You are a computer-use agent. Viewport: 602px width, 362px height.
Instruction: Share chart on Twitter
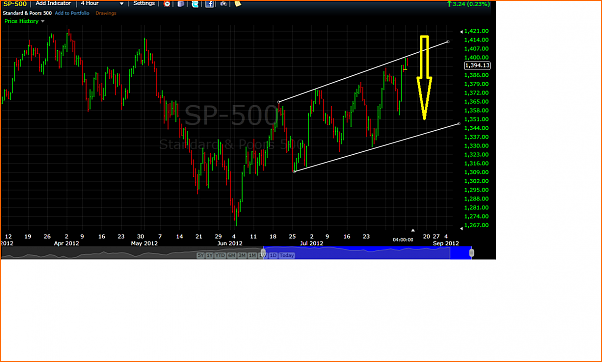[x=195, y=4]
